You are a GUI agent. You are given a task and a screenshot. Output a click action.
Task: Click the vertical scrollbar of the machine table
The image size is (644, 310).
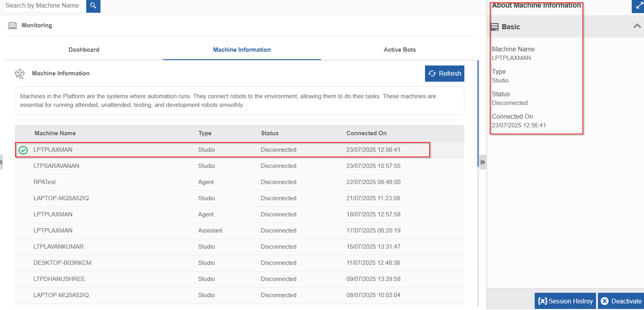pos(478,114)
